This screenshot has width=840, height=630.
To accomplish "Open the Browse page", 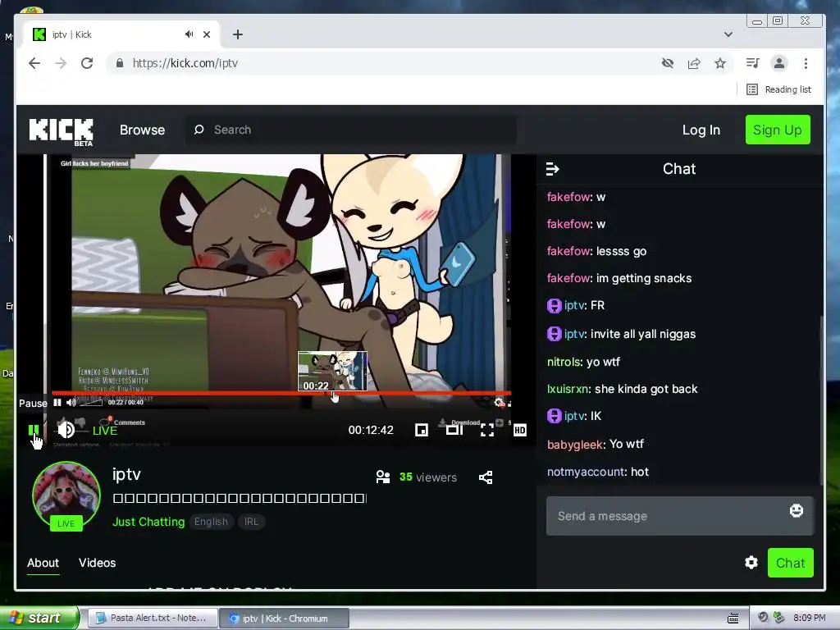I will (x=143, y=130).
